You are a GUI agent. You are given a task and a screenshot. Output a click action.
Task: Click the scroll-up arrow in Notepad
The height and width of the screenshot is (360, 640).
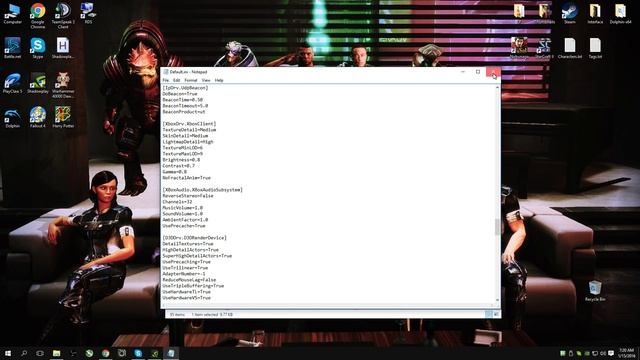coord(497,87)
